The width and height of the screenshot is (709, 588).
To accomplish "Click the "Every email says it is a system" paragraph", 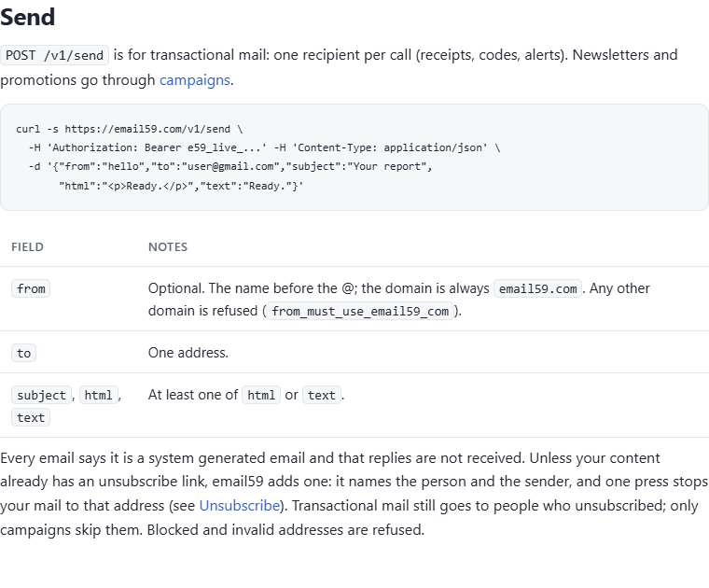I will tap(354, 494).
